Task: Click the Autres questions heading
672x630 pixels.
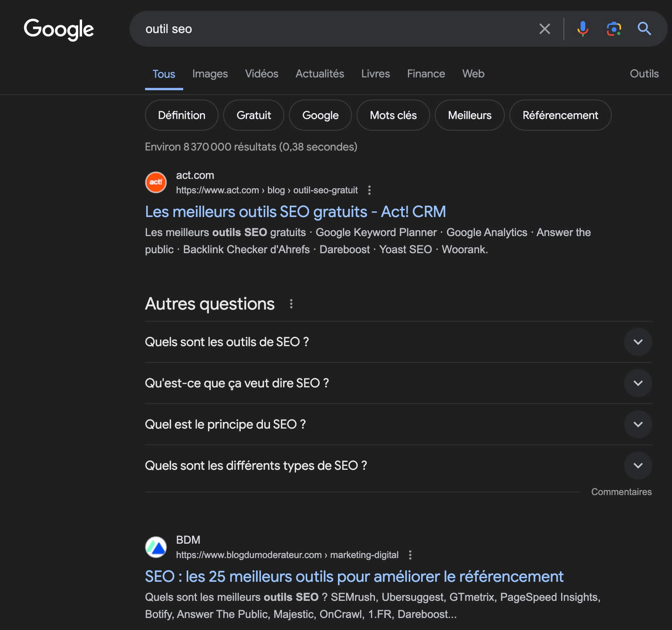Action: pos(210,304)
